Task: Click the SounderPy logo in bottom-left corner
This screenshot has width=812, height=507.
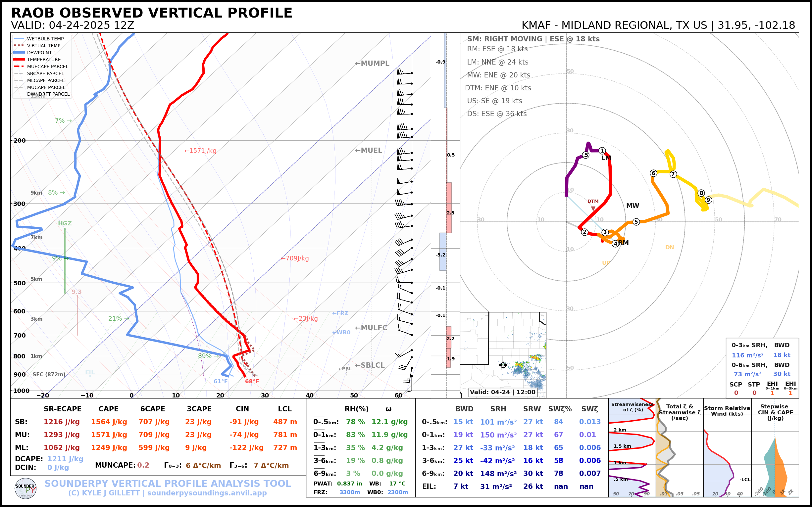Action: pos(25,488)
